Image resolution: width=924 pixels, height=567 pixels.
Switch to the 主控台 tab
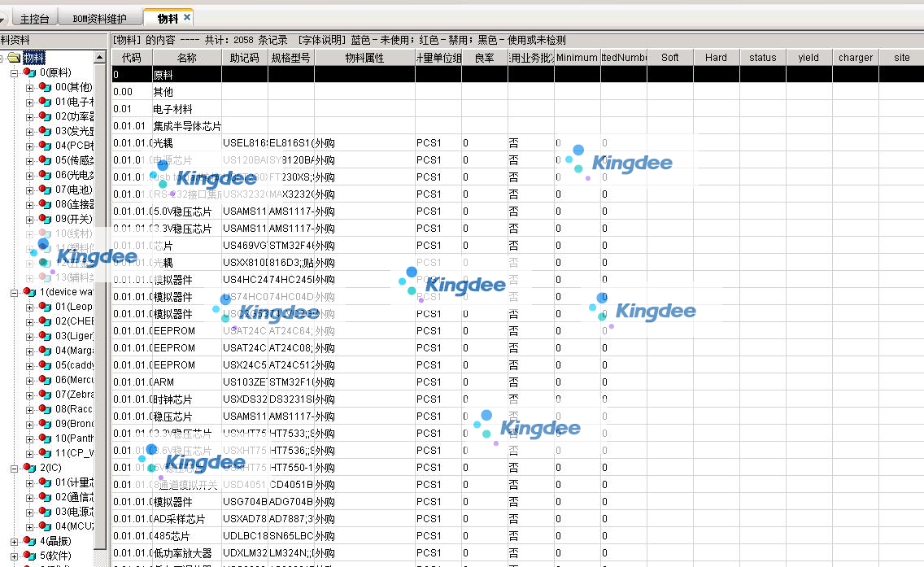(x=33, y=18)
